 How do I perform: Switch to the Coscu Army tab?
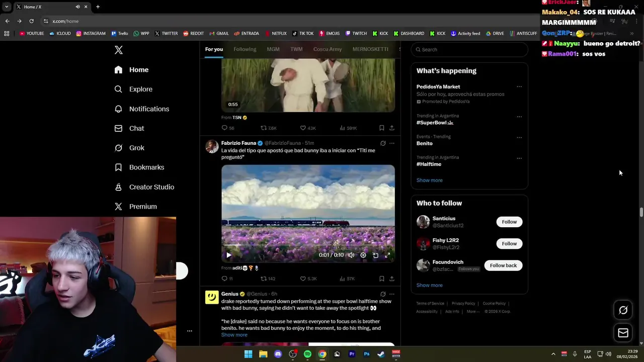pos(328,49)
